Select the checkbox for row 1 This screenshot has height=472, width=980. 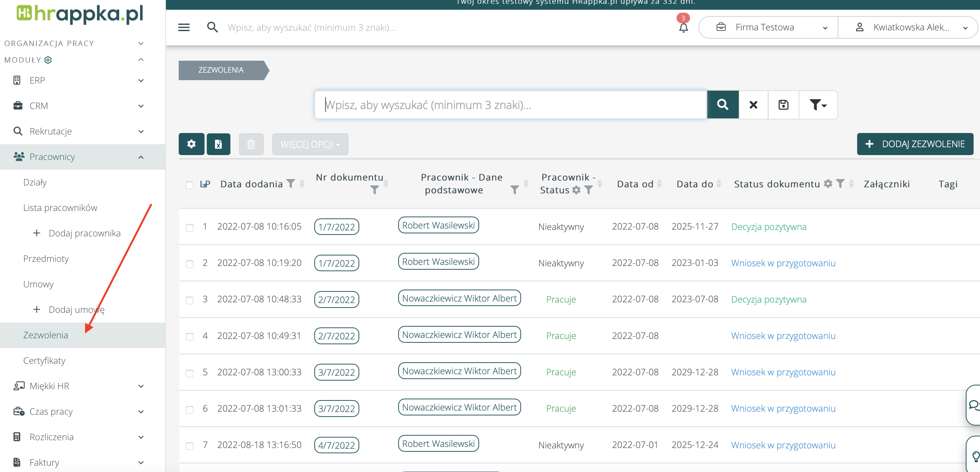pyautogui.click(x=190, y=227)
